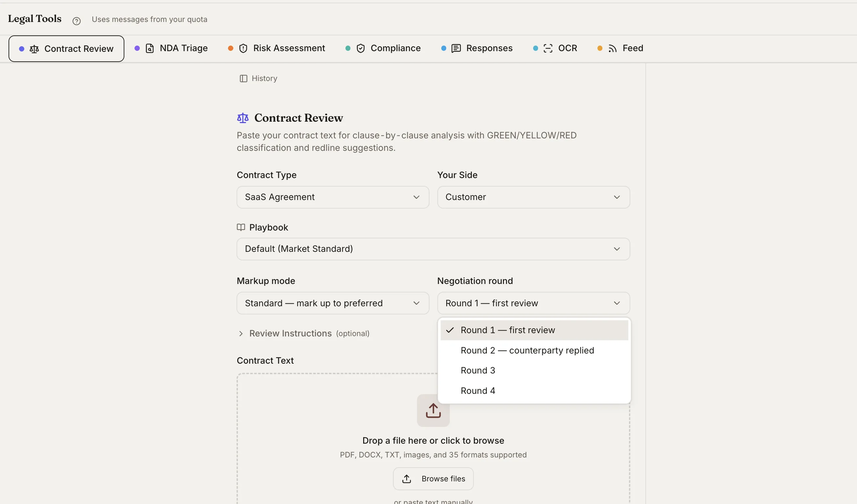Viewport: 857px width, 504px height.
Task: Click the RSS icon for Feed
Action: [x=613, y=48]
